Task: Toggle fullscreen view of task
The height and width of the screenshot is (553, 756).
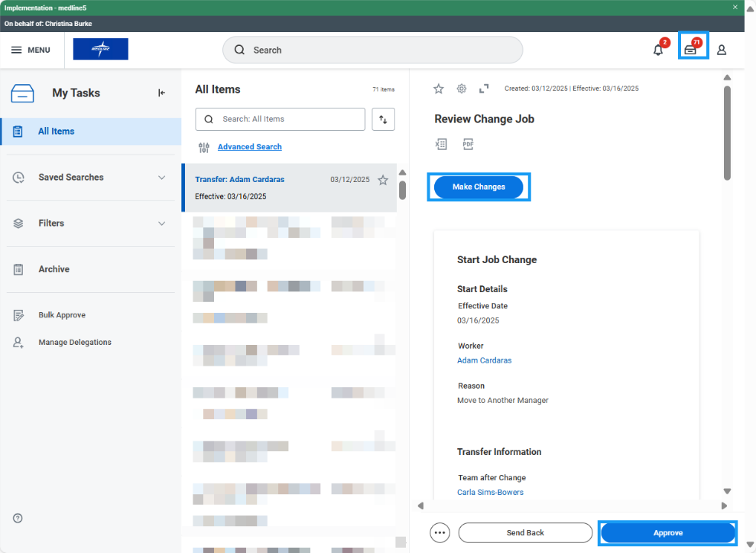Action: [484, 89]
